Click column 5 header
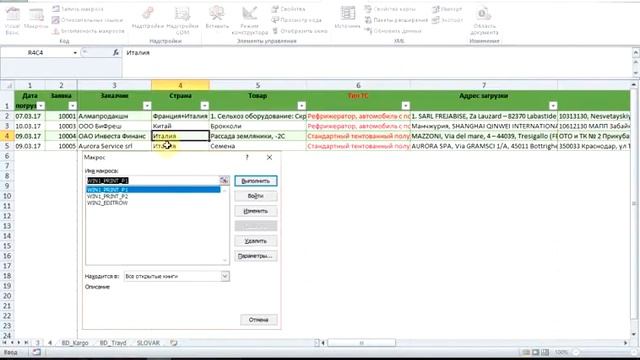The height and width of the screenshot is (360, 640). click(x=258, y=85)
